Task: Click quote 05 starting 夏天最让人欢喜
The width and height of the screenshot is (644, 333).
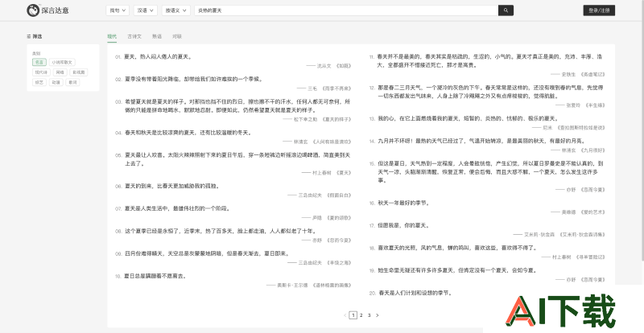Action: (x=237, y=159)
